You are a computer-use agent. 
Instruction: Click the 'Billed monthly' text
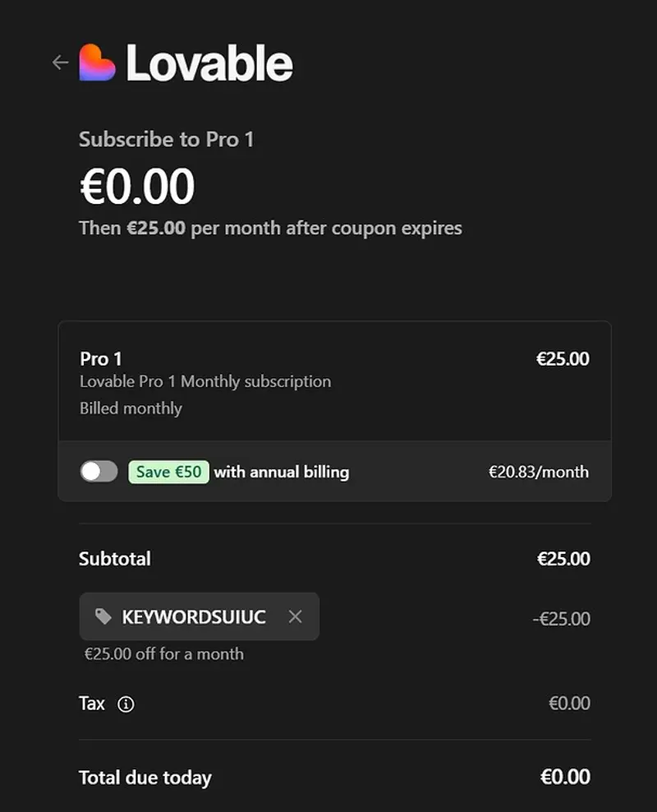coord(131,408)
